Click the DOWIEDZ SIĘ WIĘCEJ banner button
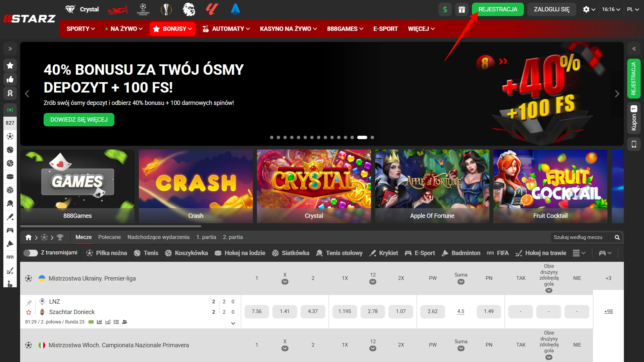Viewport: 644px width, 362px height. click(x=78, y=120)
